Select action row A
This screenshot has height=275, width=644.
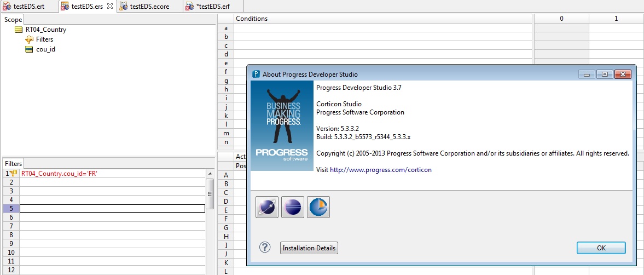(225, 175)
